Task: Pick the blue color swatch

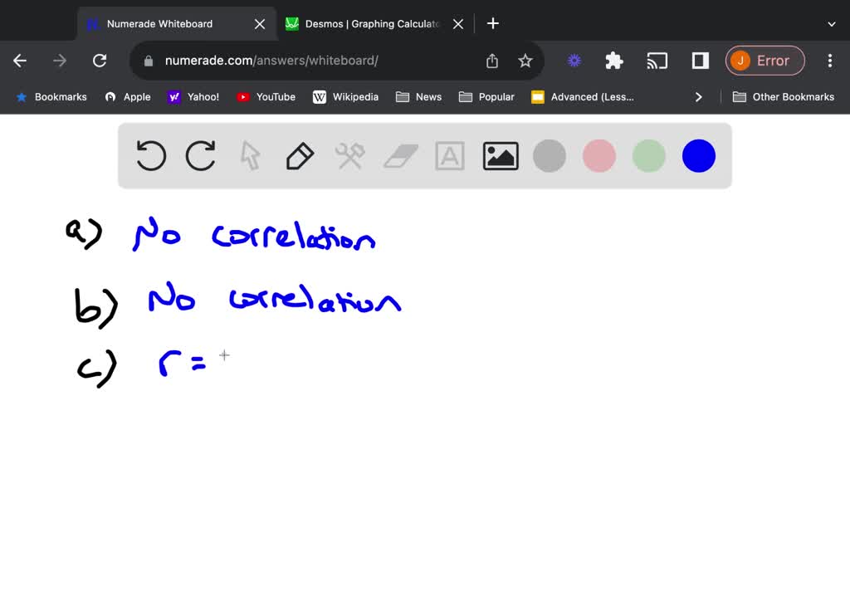Action: [x=699, y=156]
